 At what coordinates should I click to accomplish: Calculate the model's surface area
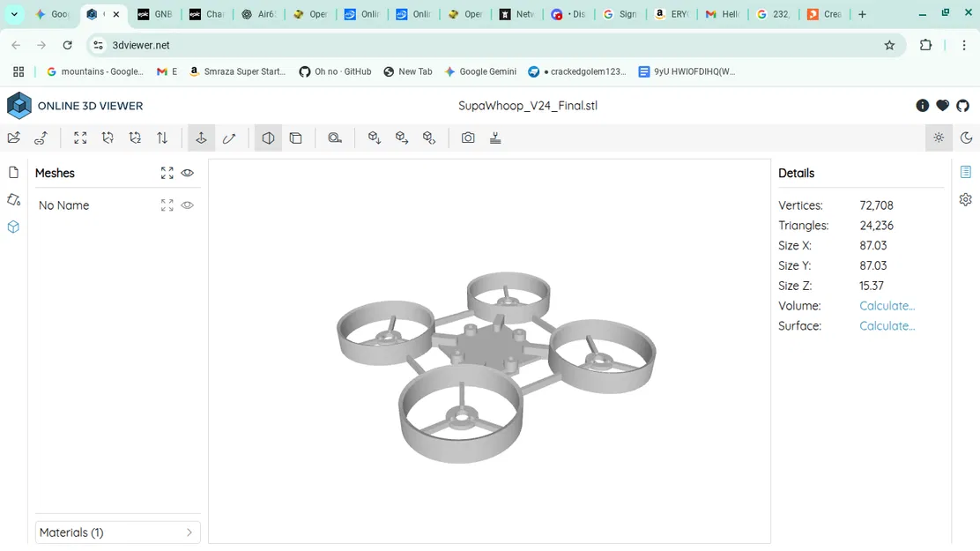[887, 325]
